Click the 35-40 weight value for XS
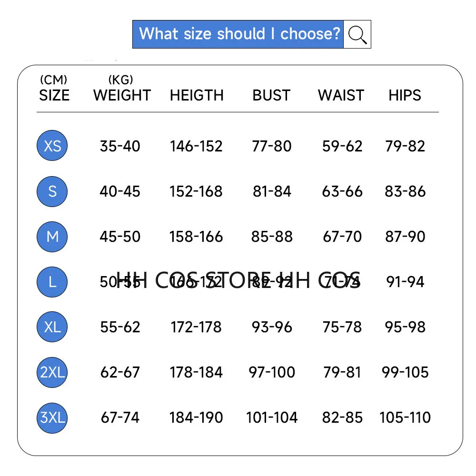Viewport: 476px width, 476px height. click(x=120, y=146)
